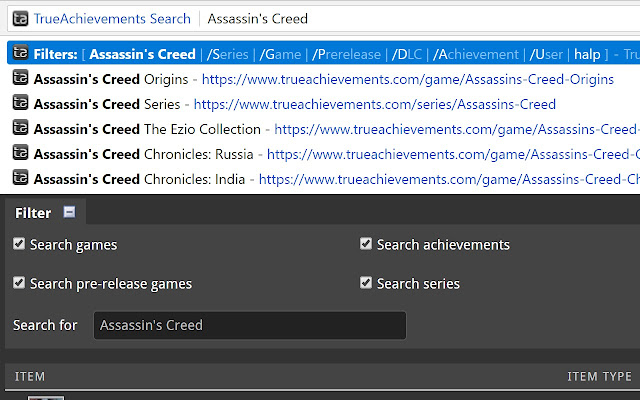Select the Filters suggestion row
The height and width of the screenshot is (400, 640).
323,53
